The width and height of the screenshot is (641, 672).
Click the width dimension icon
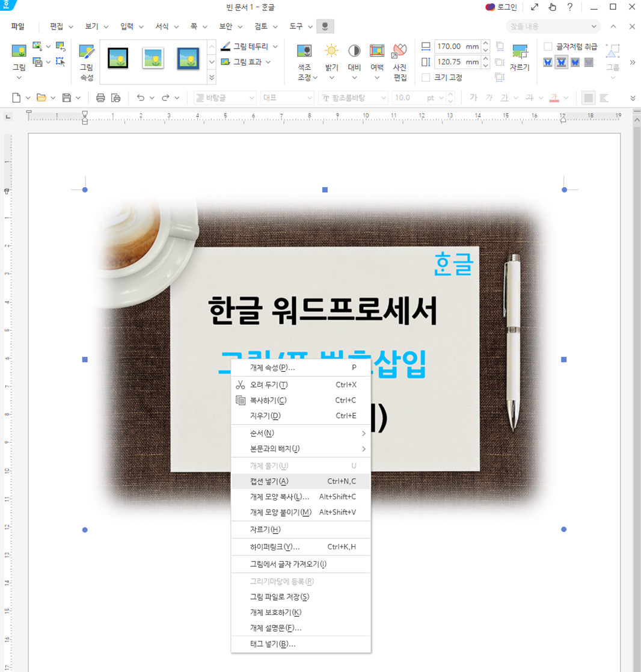pyautogui.click(x=426, y=46)
